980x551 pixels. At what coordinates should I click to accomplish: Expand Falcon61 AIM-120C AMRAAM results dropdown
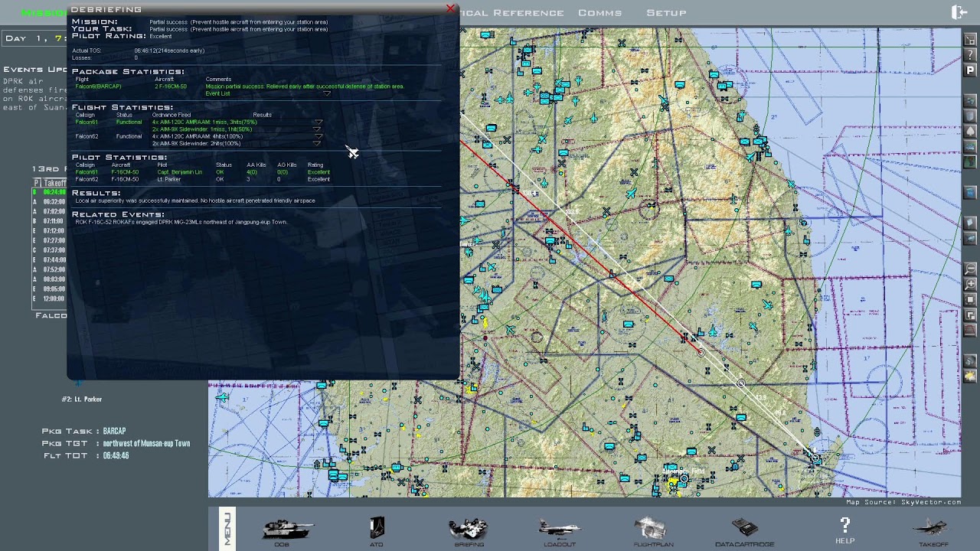point(318,122)
